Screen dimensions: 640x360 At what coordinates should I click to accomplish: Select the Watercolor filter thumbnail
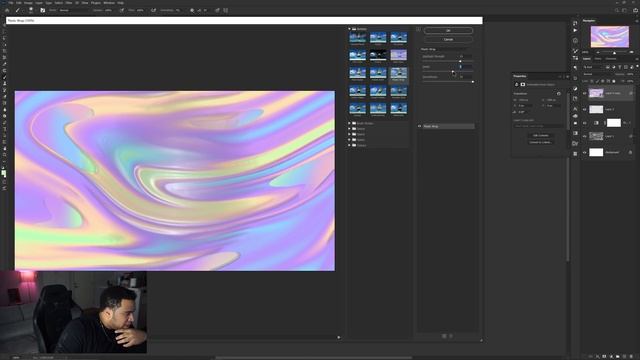click(x=398, y=108)
